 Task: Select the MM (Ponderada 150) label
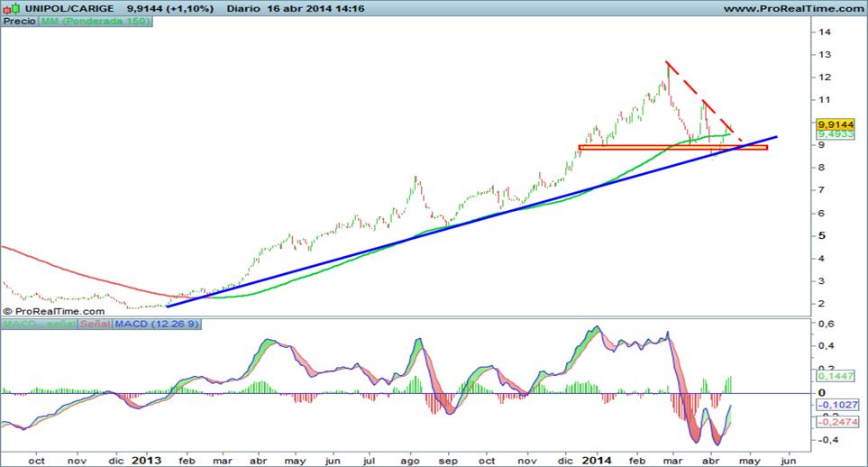96,21
